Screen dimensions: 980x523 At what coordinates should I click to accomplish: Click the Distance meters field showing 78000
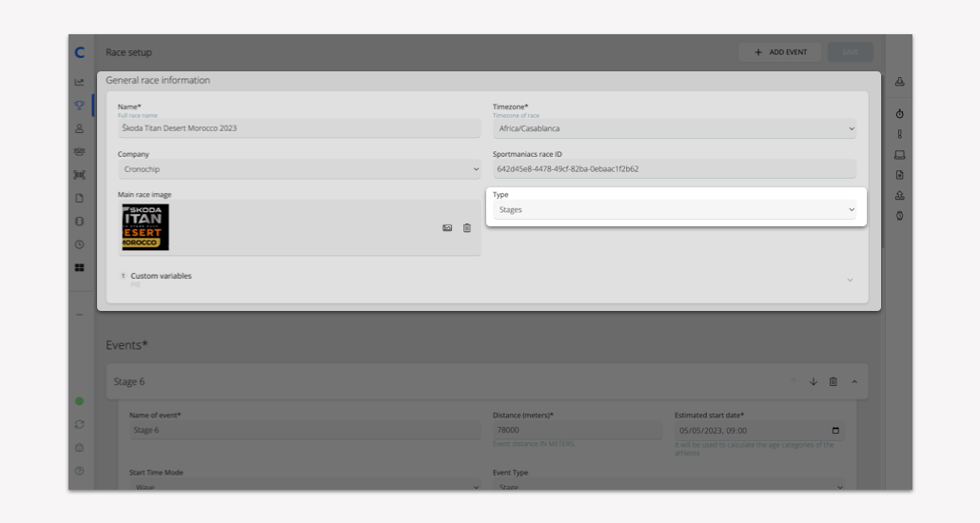[x=578, y=430]
